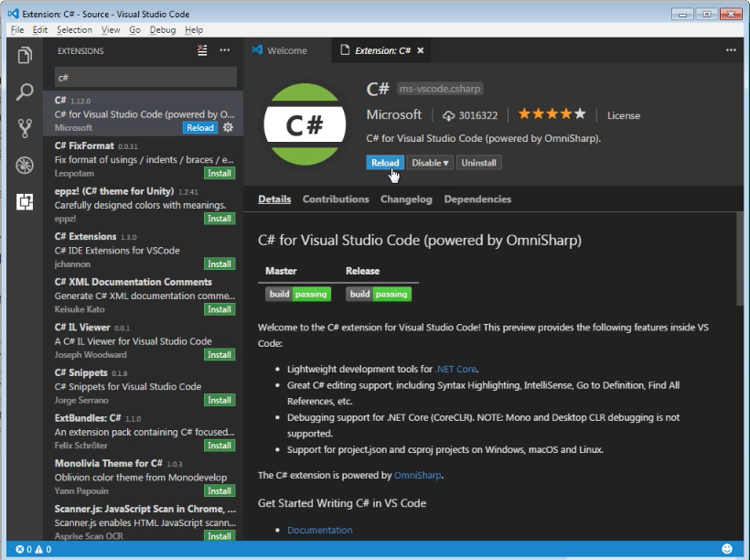Viewport: 750px width, 560px height.
Task: Click the star rating of C# extension
Action: coord(552,114)
